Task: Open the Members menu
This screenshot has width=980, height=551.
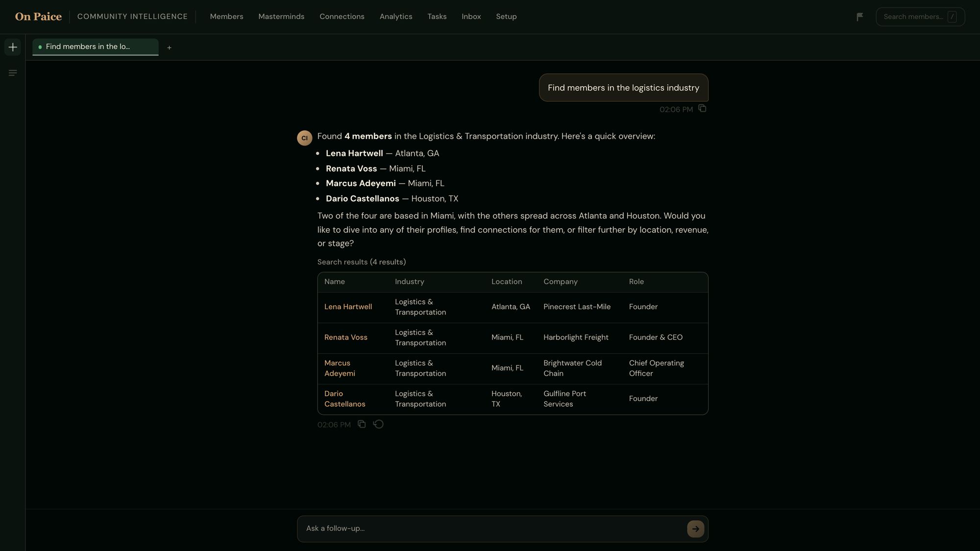Action: 226,17
